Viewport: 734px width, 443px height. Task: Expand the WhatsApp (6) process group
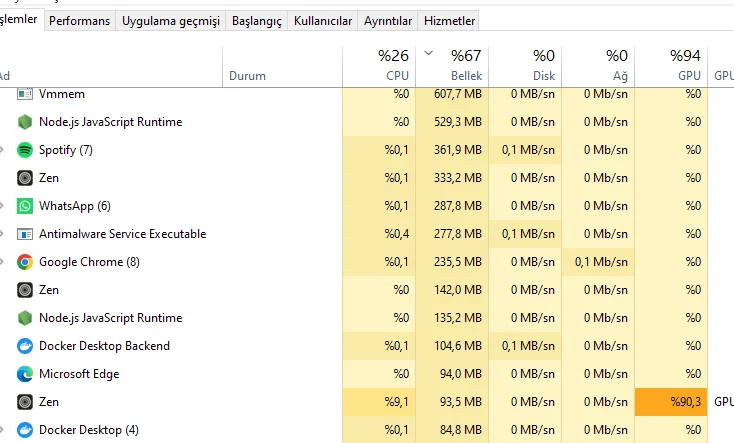2,206
